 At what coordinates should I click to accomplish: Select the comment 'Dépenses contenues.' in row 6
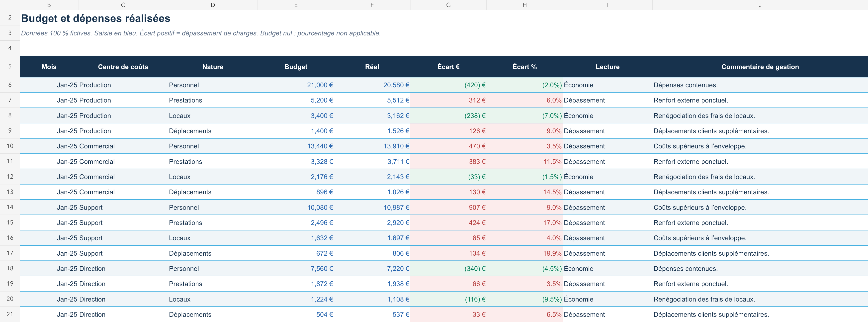[685, 85]
